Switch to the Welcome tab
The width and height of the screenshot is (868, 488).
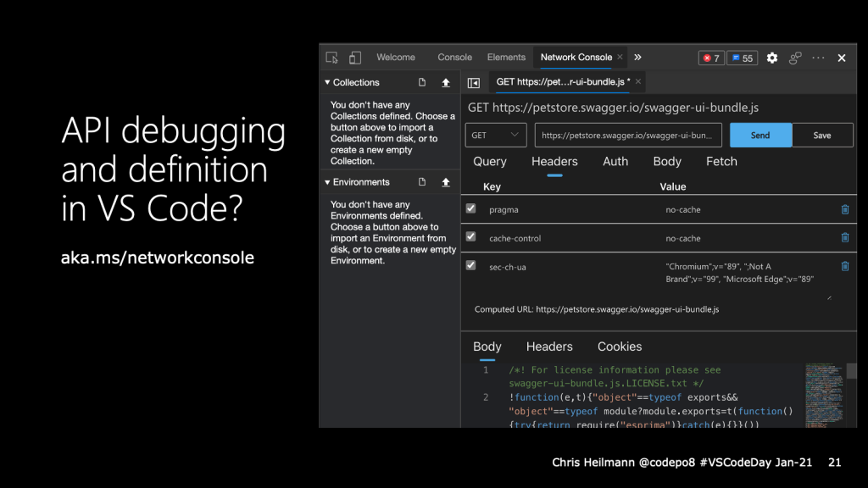pyautogui.click(x=396, y=57)
